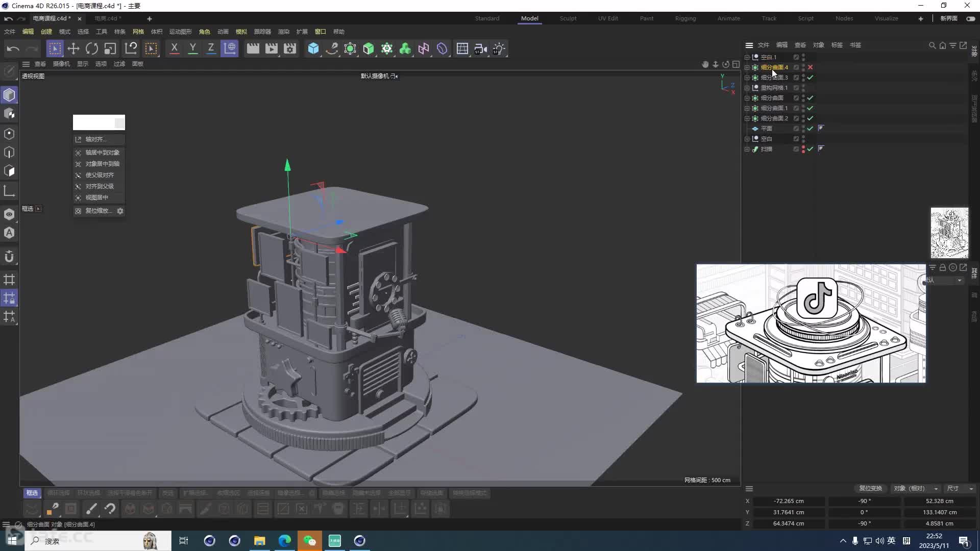Viewport: 980px width, 551px height.
Task: Expand the 空白.1 null object
Action: tap(747, 57)
